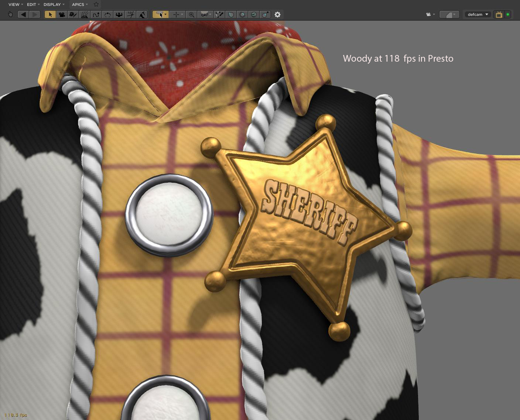Select the sculpt pick tool

(142, 14)
